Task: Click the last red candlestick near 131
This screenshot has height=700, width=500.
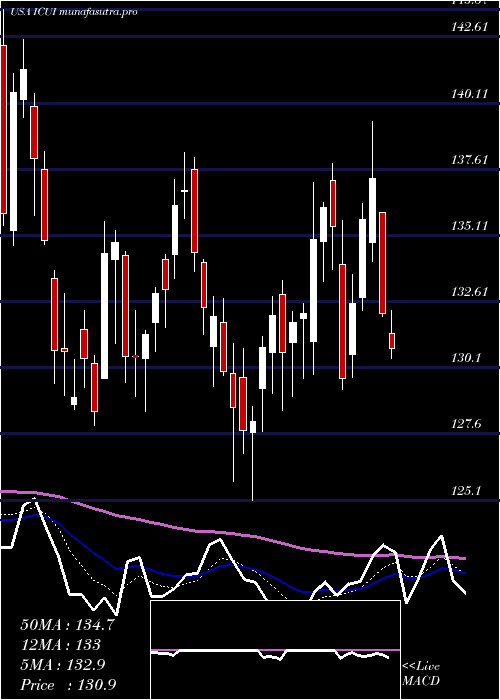Action: click(x=392, y=341)
